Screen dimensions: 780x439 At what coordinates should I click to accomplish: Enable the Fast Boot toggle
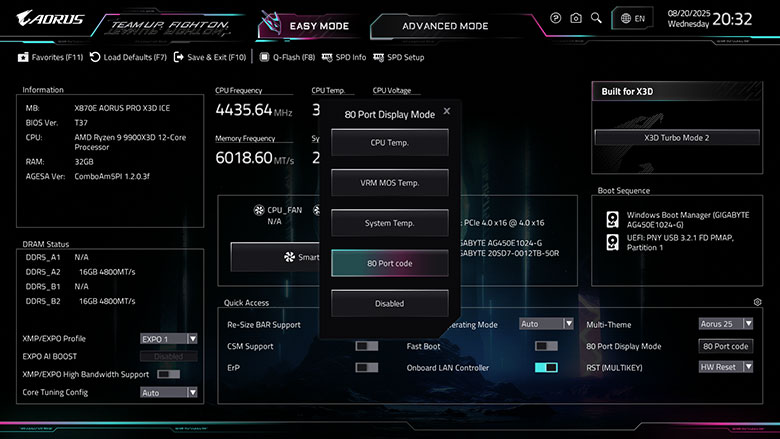coord(546,346)
